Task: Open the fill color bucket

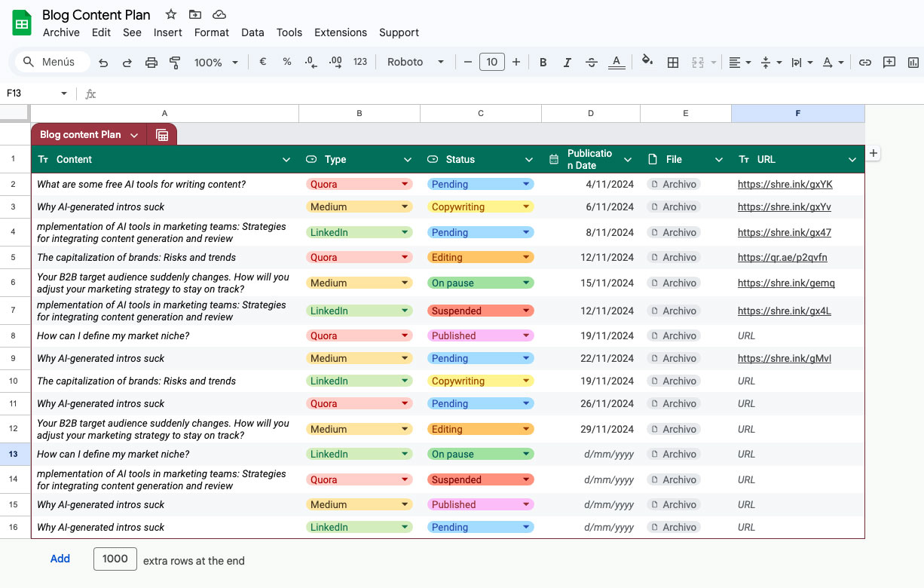Action: click(647, 62)
